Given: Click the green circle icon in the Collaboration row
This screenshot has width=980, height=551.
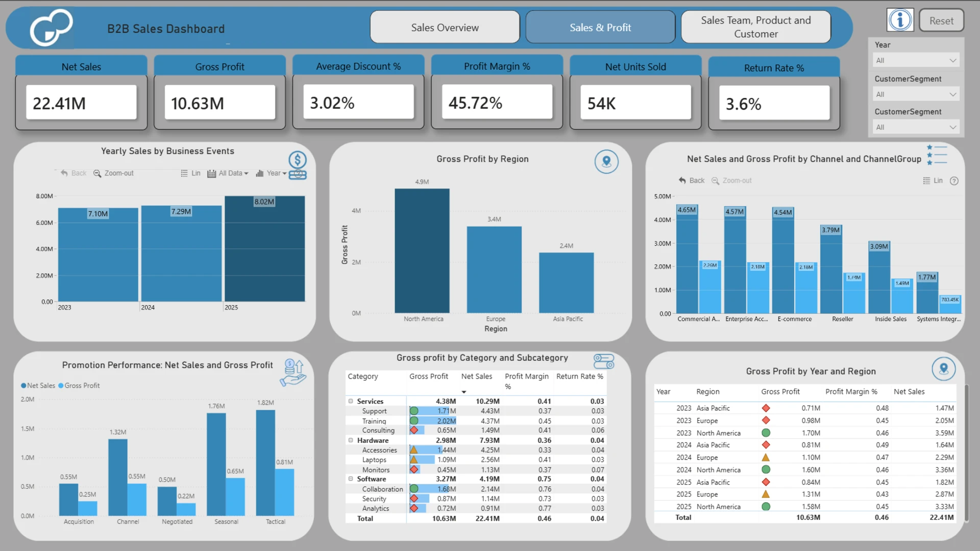Looking at the screenshot, I should 414,489.
